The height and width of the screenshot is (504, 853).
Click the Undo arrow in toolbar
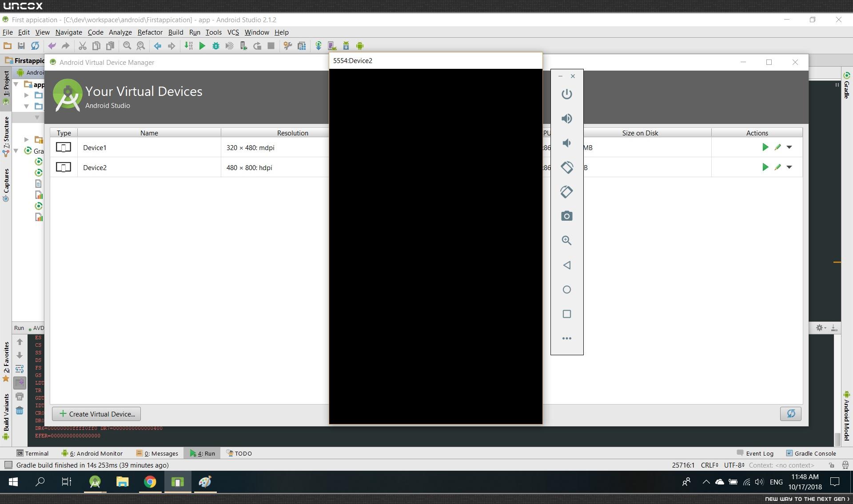[x=52, y=46]
